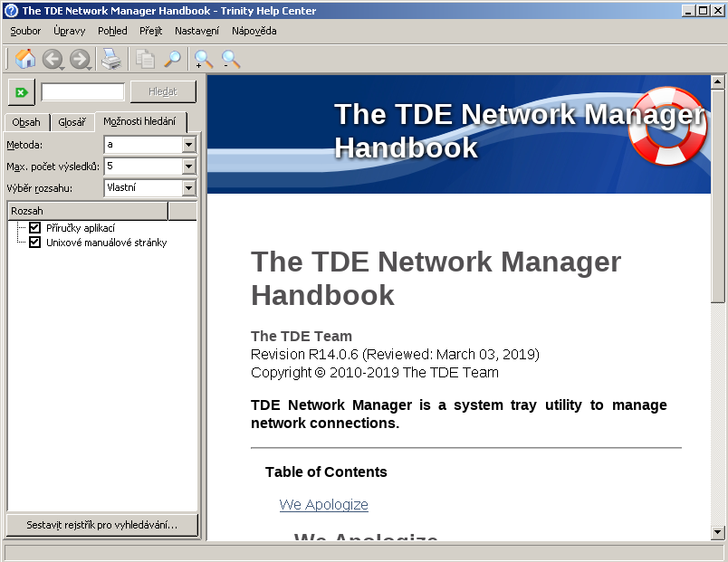Viewport: 728px width, 562px height.
Task: Click the Hledat button
Action: click(x=163, y=91)
